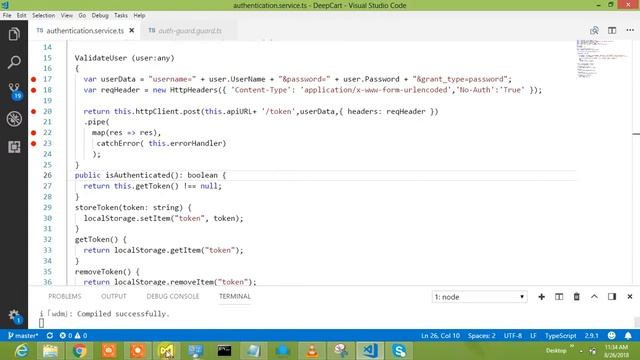This screenshot has width=640, height=360.
Task: Click the editor vertical scrollbar
Action: (636, 162)
